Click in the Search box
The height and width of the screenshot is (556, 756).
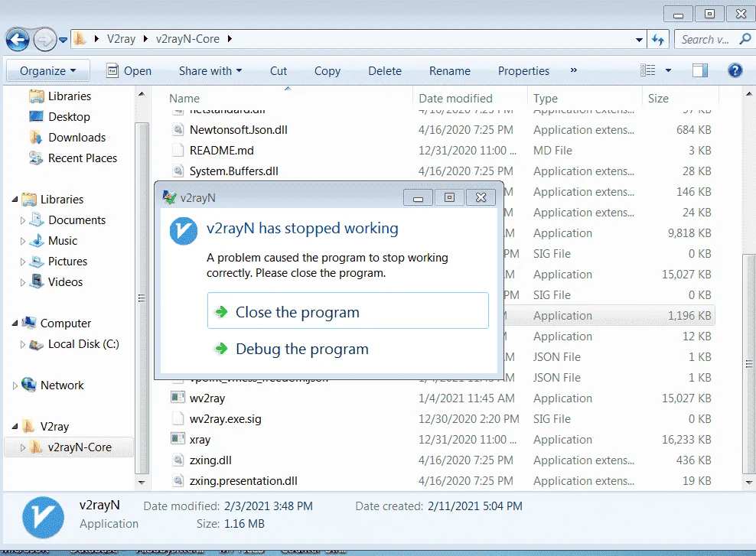click(705, 40)
